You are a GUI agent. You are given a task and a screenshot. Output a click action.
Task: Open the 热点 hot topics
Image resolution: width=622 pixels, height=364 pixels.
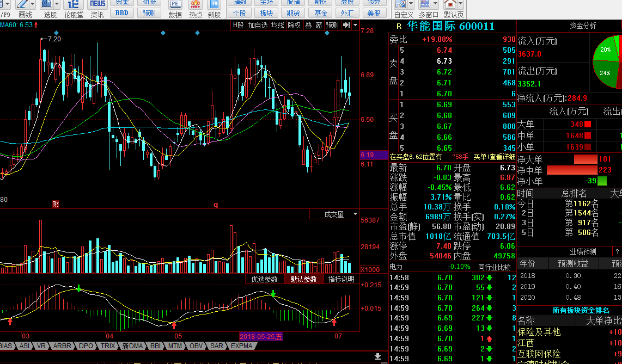coord(196,9)
